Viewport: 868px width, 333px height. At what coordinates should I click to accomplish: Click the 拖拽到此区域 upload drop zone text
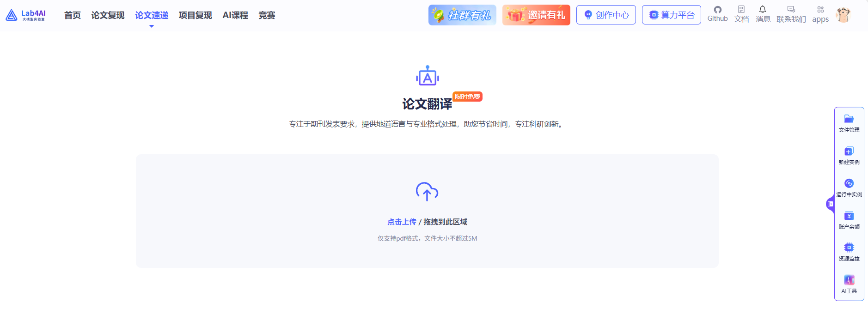[445, 222]
